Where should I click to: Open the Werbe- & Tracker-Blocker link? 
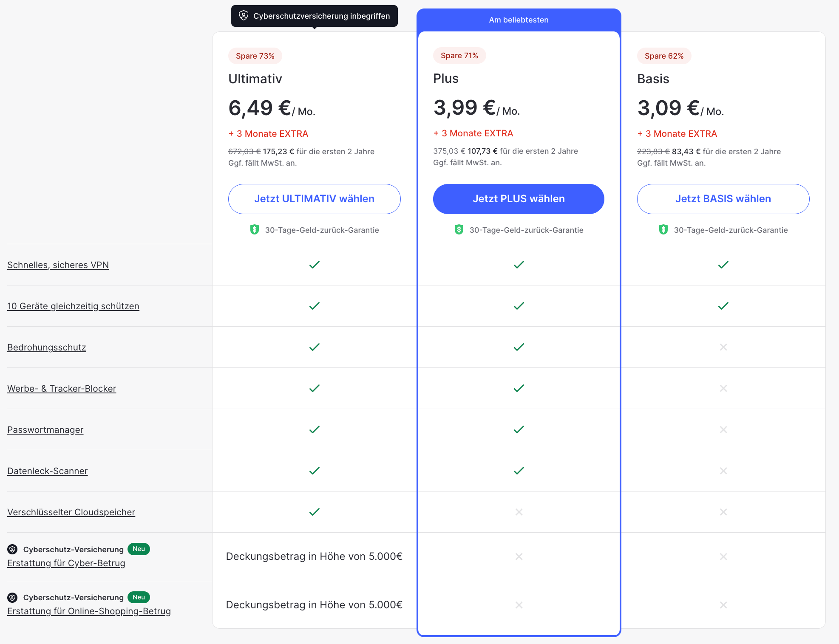(62, 389)
